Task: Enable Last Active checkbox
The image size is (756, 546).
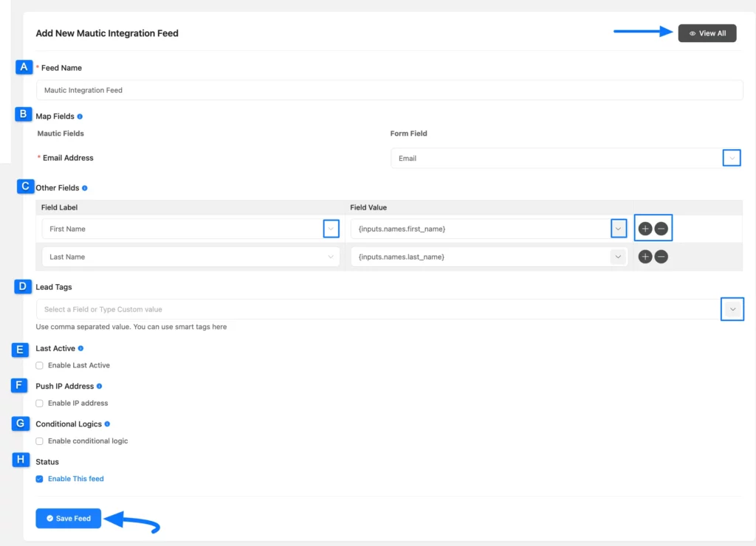Action: point(40,365)
